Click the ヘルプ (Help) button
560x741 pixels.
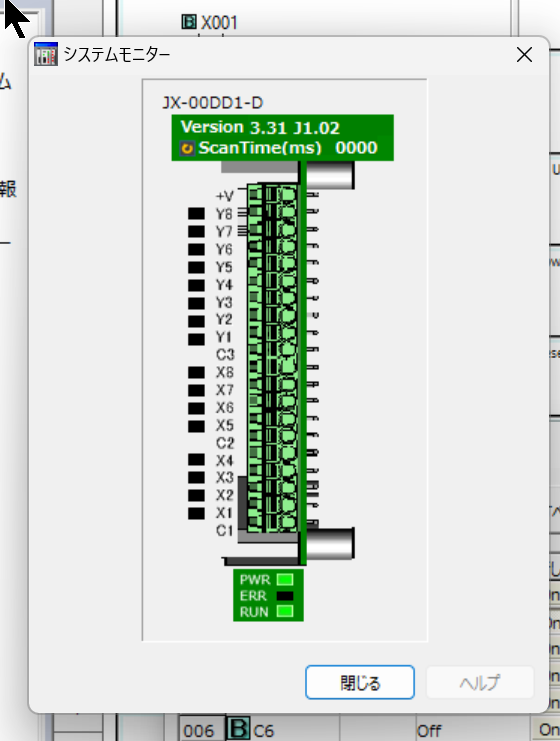coord(480,682)
